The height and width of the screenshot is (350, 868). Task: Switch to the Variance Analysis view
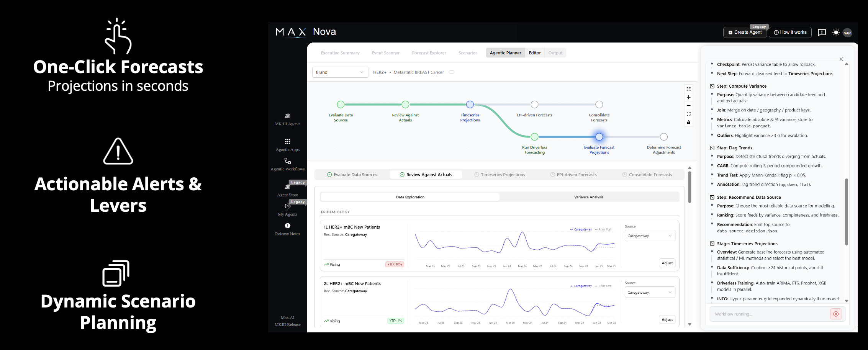pyautogui.click(x=588, y=197)
